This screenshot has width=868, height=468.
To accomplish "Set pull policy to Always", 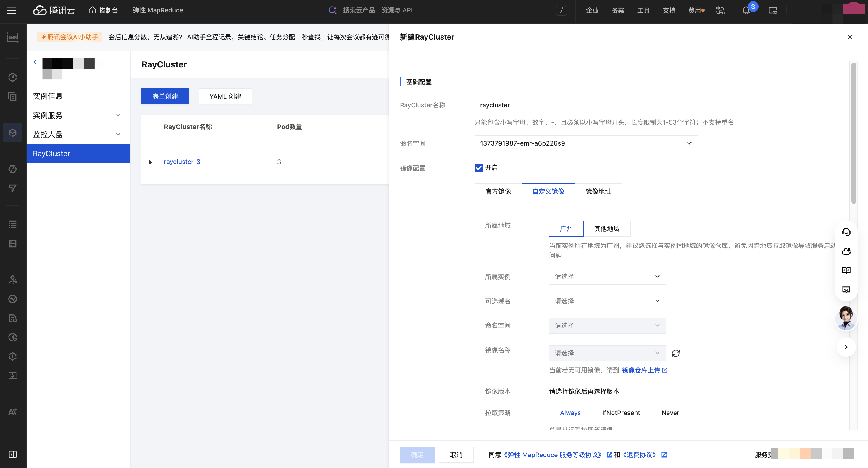I will tap(570, 413).
